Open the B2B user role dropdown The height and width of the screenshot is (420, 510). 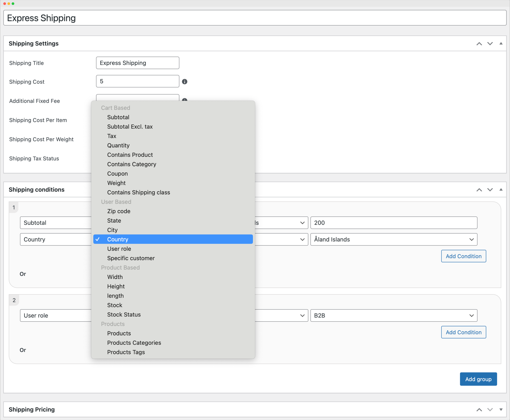393,315
